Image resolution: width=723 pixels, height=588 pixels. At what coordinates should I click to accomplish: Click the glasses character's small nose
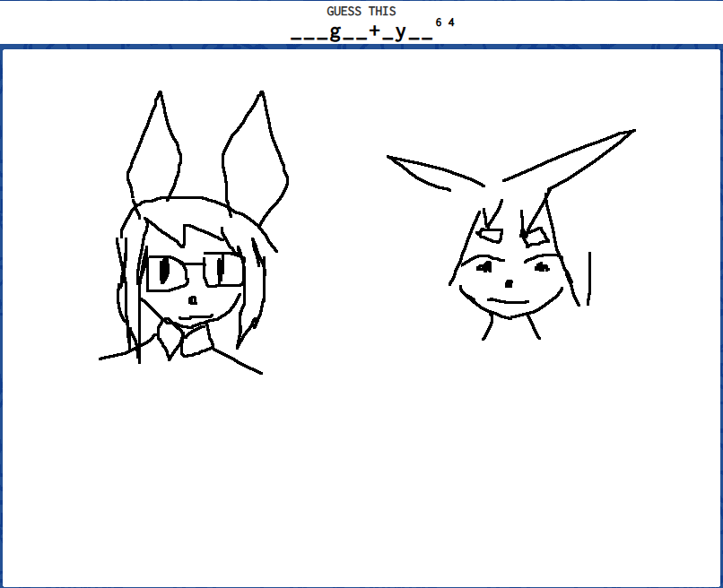(193, 299)
